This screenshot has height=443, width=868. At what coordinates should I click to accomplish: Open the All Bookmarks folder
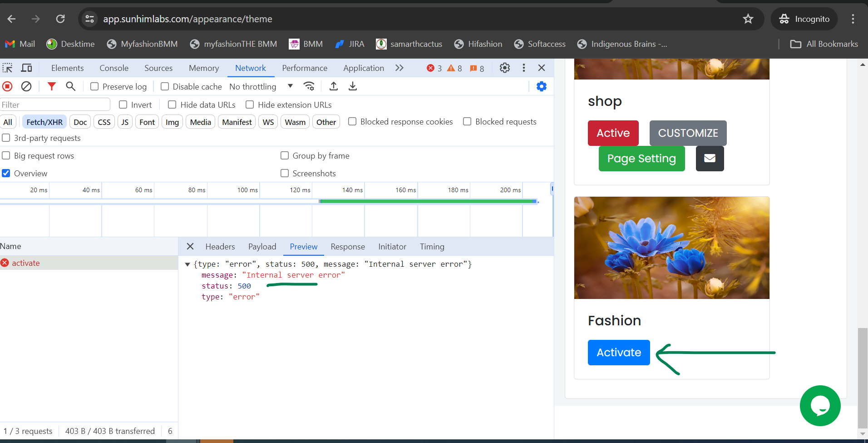click(824, 44)
